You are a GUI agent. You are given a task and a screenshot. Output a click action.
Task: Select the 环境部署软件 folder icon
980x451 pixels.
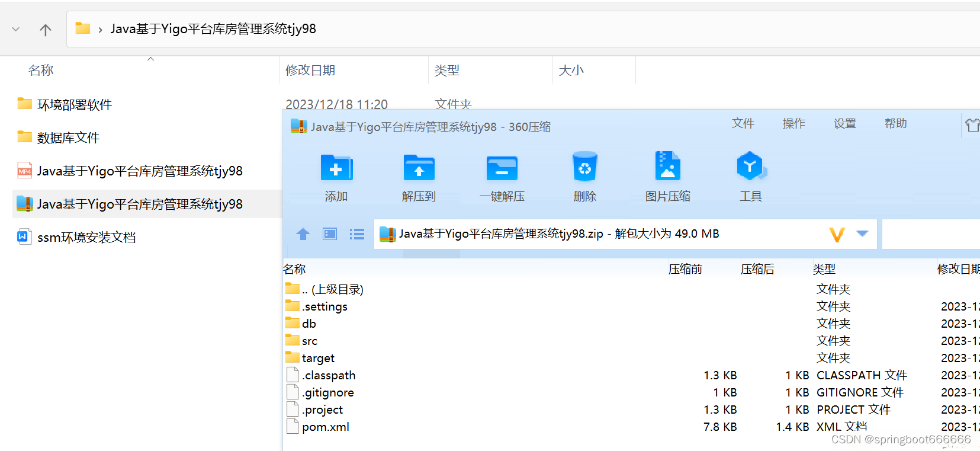point(25,104)
